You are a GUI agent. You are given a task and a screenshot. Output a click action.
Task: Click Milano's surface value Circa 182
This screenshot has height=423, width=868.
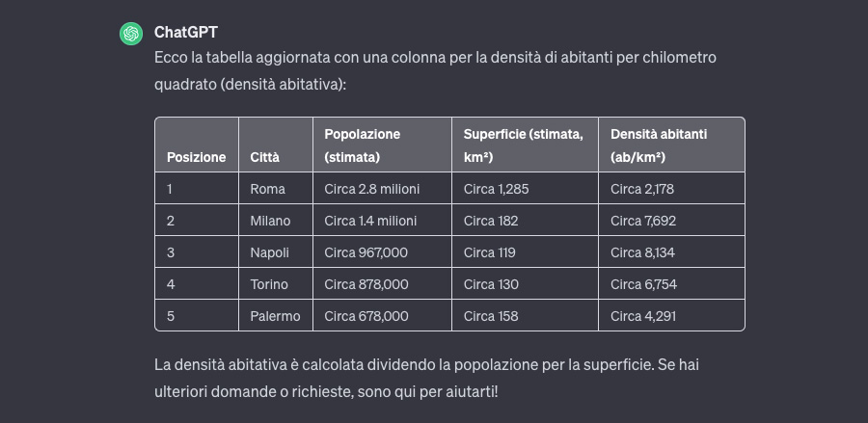pyautogui.click(x=491, y=221)
